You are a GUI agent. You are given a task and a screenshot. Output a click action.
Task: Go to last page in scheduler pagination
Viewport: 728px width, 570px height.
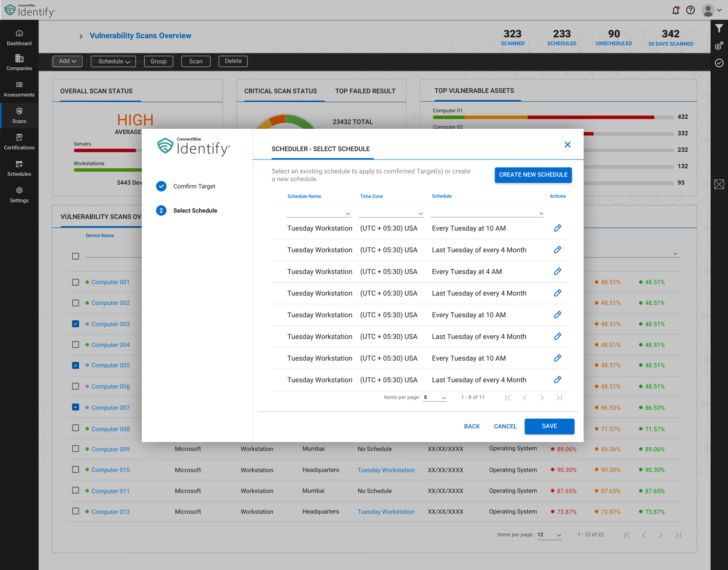coord(559,397)
